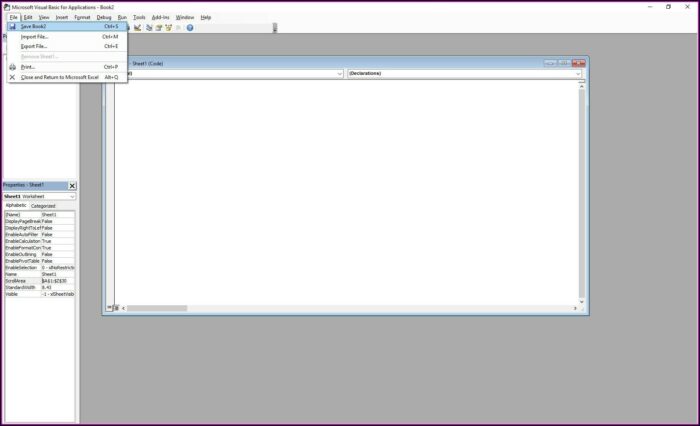Image resolution: width=700 pixels, height=426 pixels.
Task: Click the ScrollArea value field
Action: (58, 281)
